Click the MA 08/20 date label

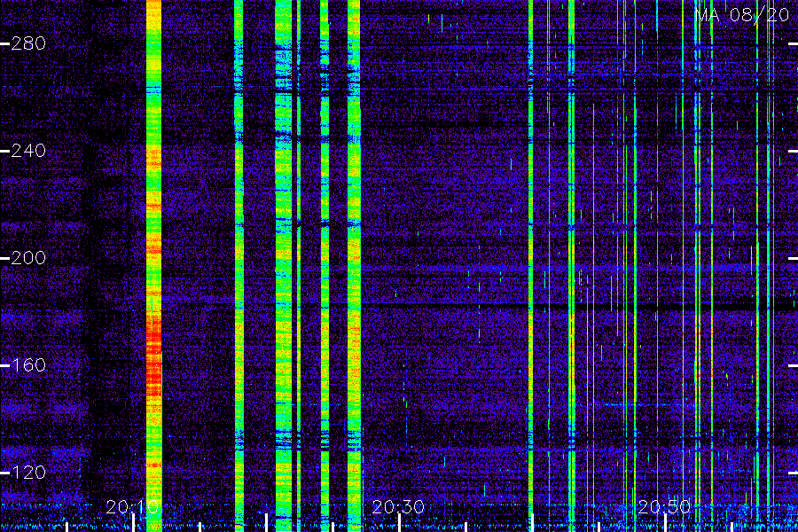742,15
